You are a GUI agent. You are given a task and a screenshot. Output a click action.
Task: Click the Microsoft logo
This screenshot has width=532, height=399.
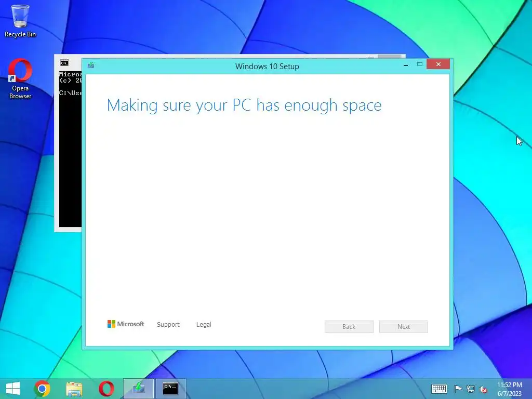coord(126,324)
